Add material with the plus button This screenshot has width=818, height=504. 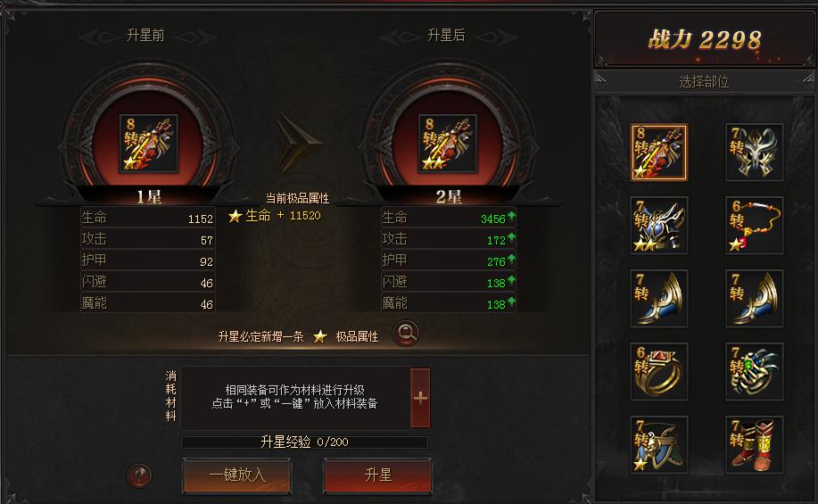coord(420,398)
